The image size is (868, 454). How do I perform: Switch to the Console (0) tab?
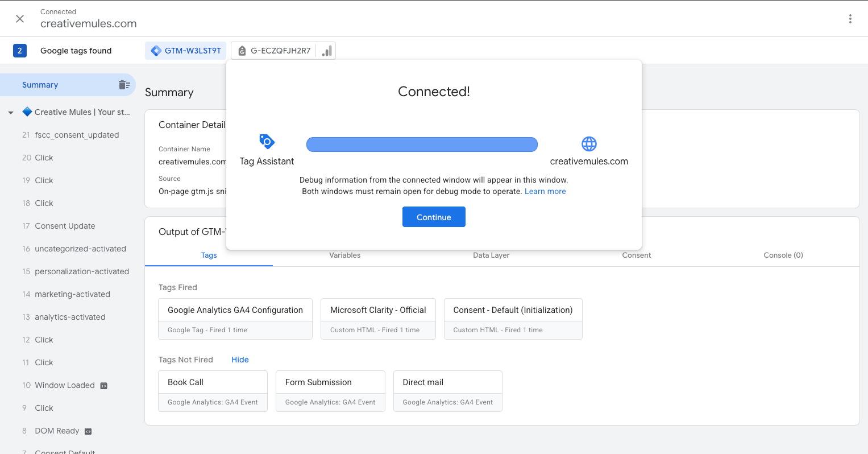click(783, 255)
